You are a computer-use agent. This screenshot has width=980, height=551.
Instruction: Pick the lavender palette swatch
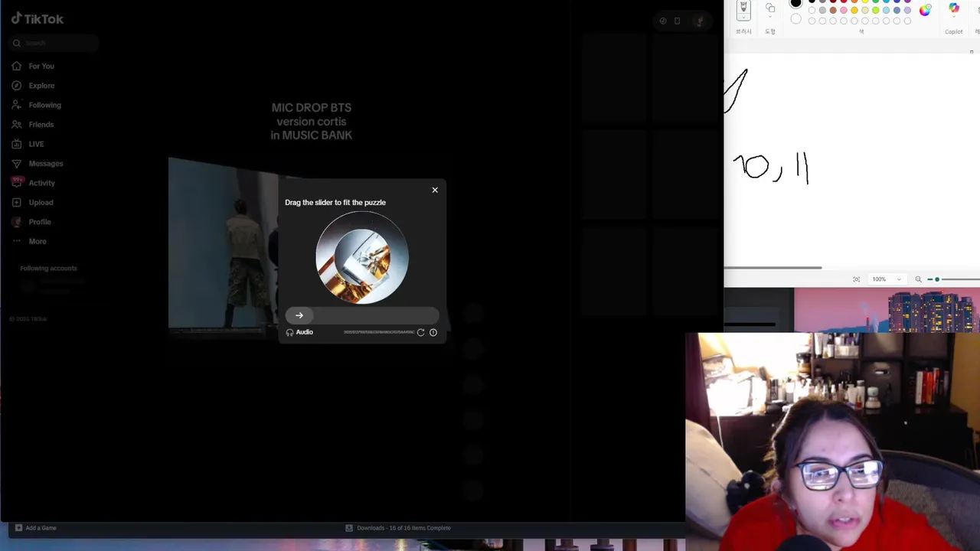pyautogui.click(x=907, y=10)
